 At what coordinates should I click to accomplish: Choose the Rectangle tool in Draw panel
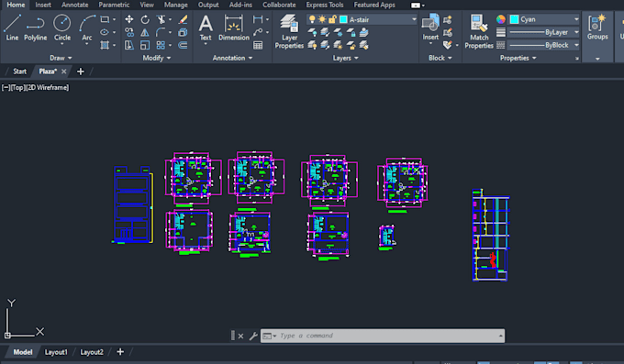[x=105, y=19]
